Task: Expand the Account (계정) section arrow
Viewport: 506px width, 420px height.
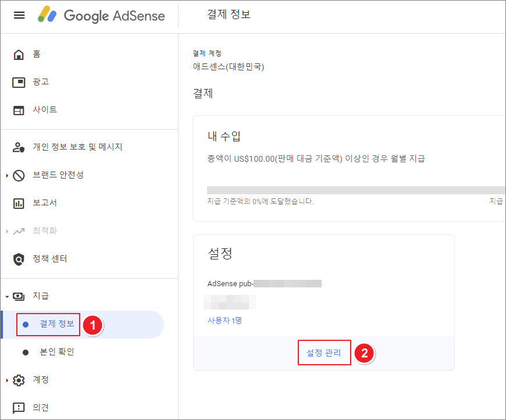Action: (x=7, y=380)
